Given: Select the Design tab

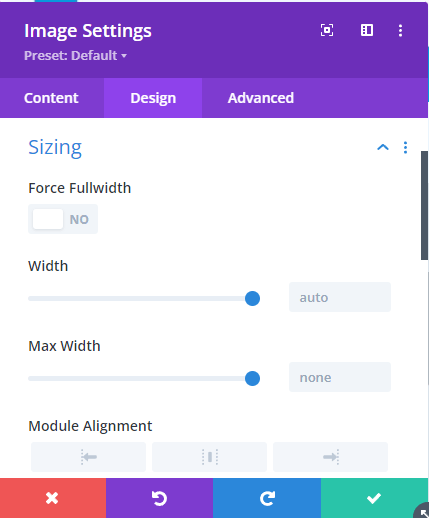Looking at the screenshot, I should click(x=153, y=98).
